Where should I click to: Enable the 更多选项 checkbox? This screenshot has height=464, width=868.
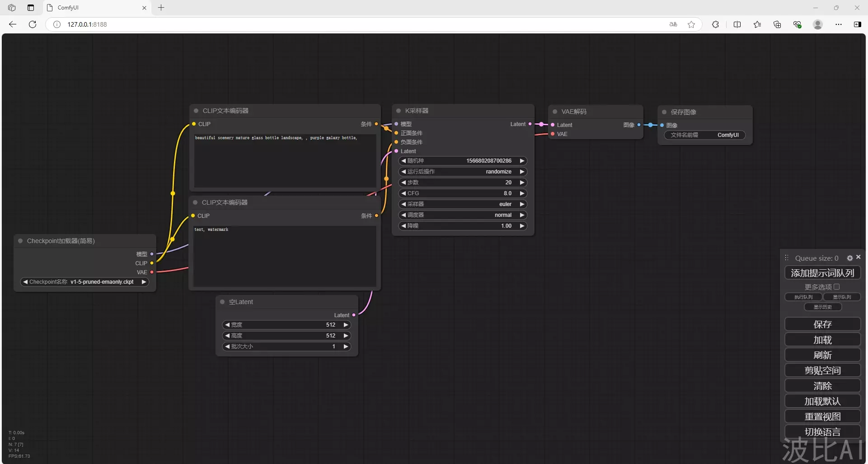836,287
